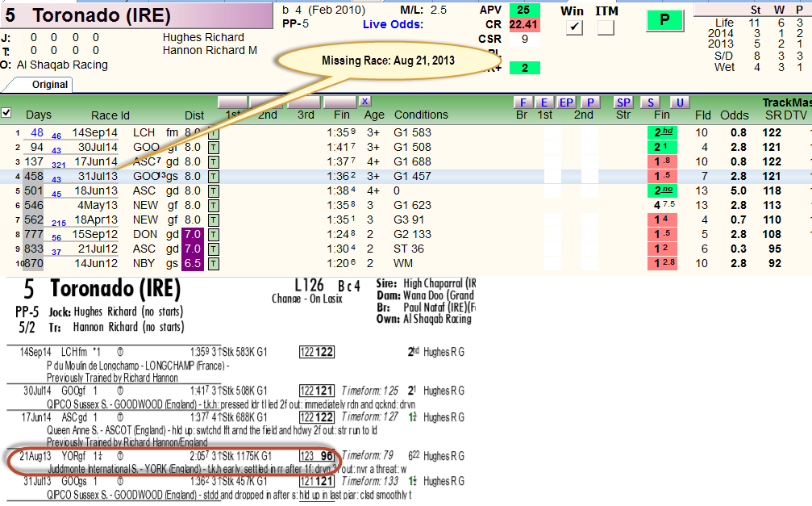Screen dimensions: 812x506
Task: Toggle the Win checkbox
Action: pos(574,27)
